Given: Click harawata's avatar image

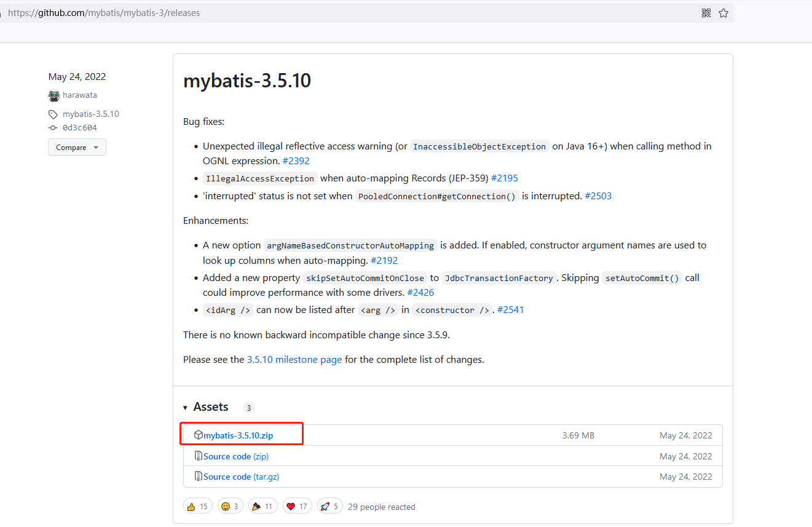Looking at the screenshot, I should coord(54,95).
